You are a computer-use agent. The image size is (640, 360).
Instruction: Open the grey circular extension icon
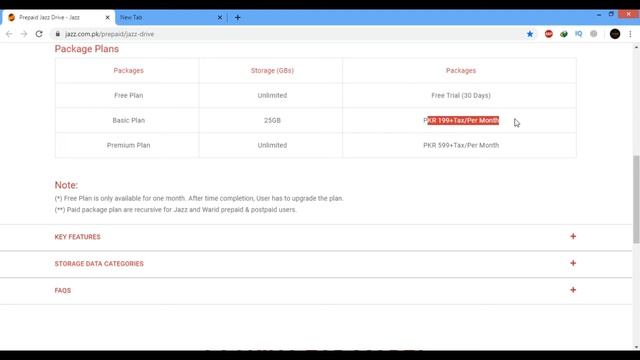[x=593, y=34]
